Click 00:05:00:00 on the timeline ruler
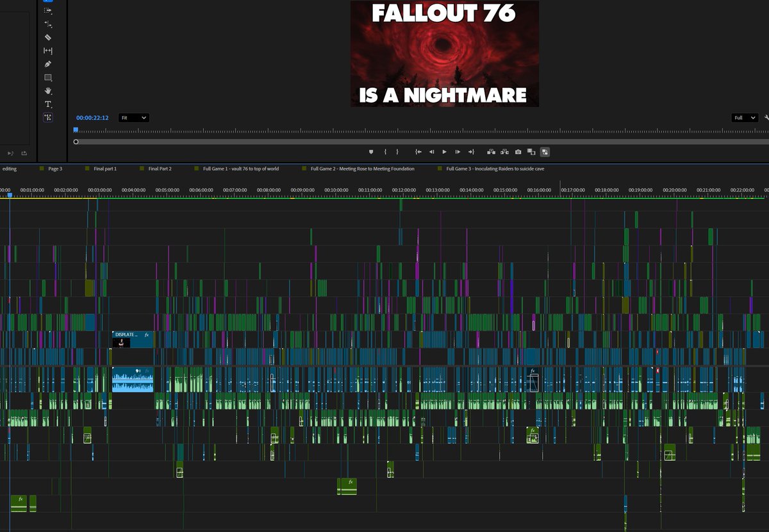 (167, 190)
